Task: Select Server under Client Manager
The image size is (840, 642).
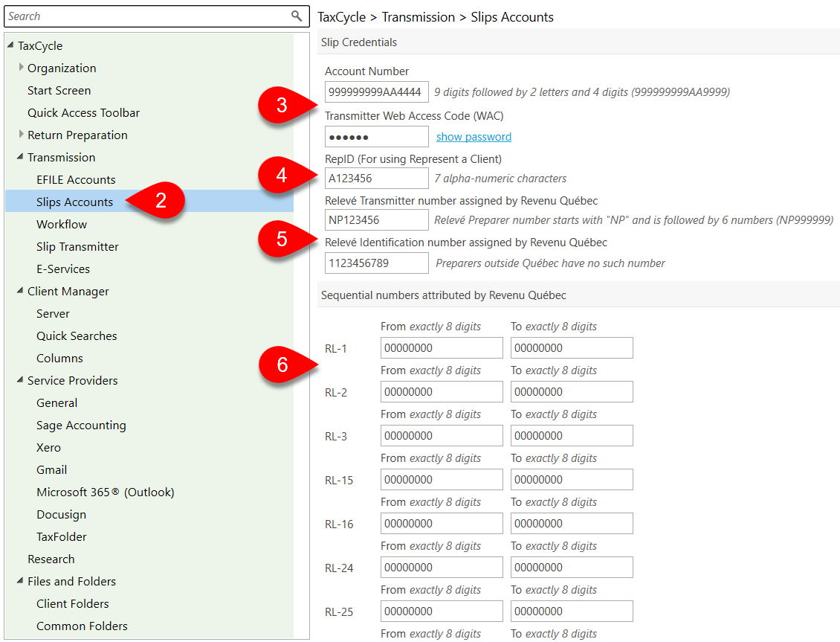Action: [x=53, y=313]
